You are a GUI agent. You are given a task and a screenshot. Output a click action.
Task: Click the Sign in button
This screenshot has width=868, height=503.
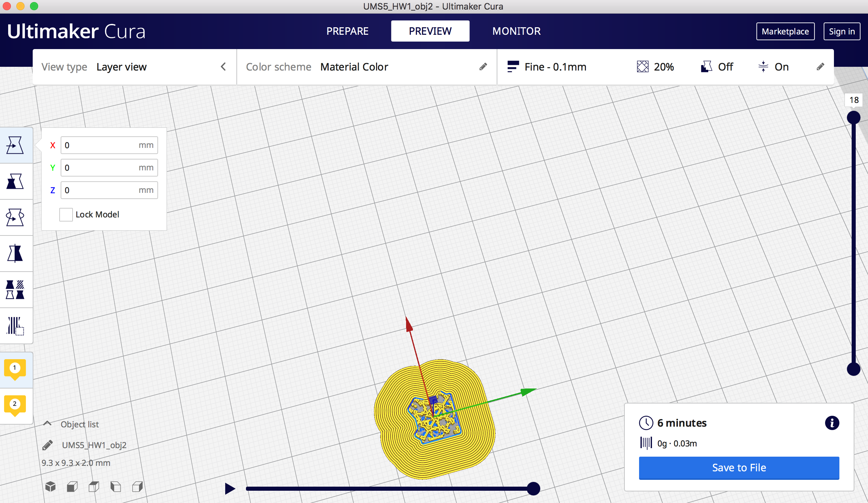[x=841, y=31]
